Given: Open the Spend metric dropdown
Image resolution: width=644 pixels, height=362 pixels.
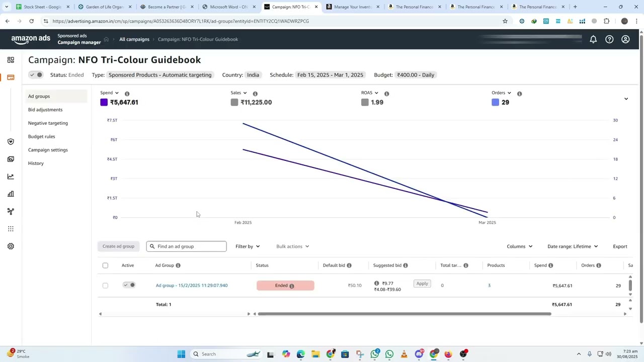Looking at the screenshot, I should (110, 93).
